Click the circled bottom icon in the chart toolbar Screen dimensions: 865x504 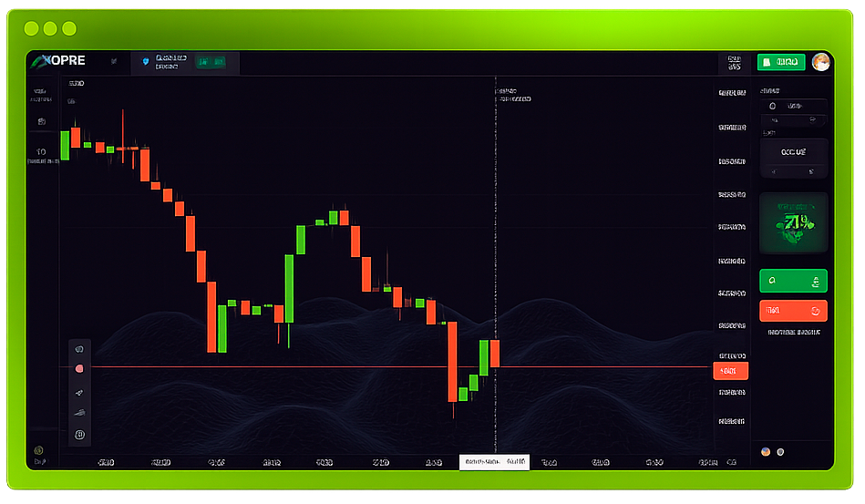(79, 435)
